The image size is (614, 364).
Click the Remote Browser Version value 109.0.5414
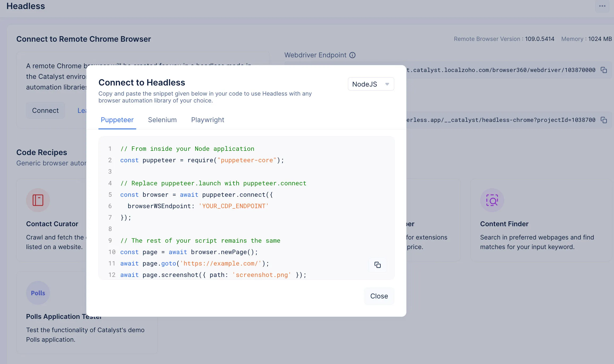point(539,39)
